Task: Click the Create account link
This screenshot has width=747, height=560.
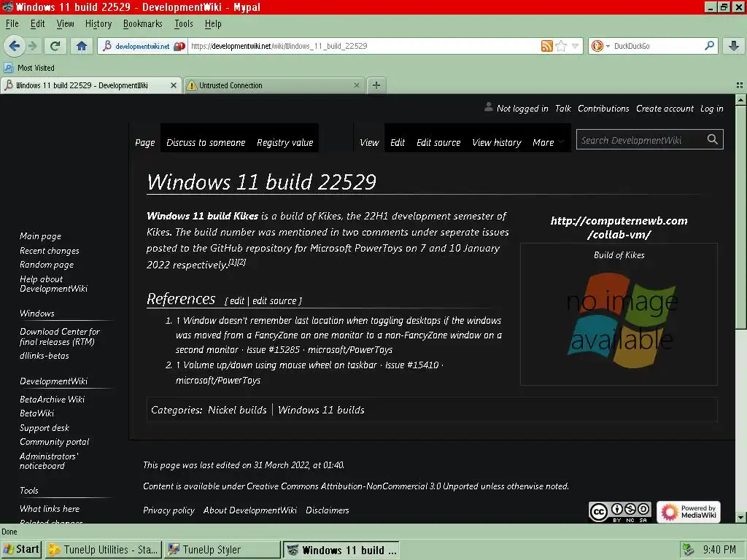Action: pyautogui.click(x=665, y=109)
